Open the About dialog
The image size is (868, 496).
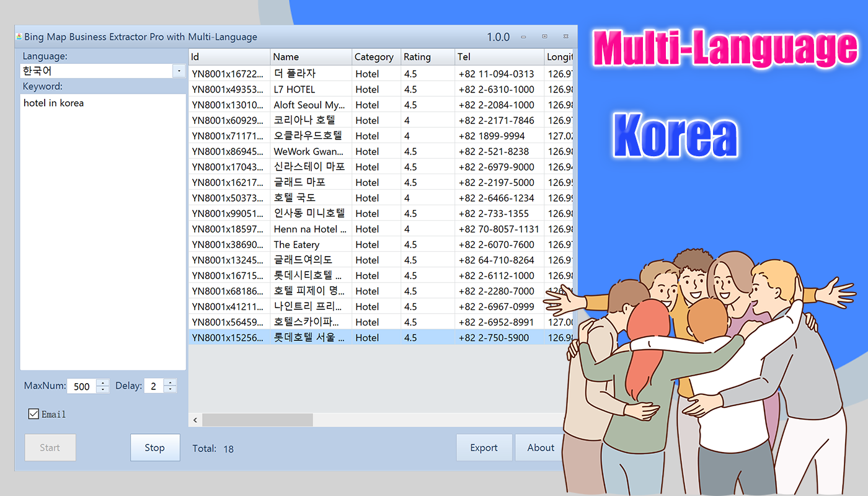tap(541, 448)
